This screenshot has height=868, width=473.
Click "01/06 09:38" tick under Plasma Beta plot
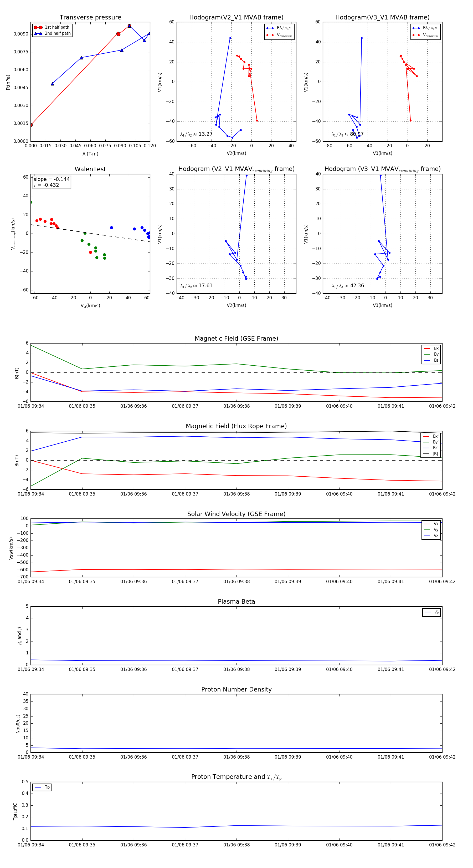tap(236, 669)
